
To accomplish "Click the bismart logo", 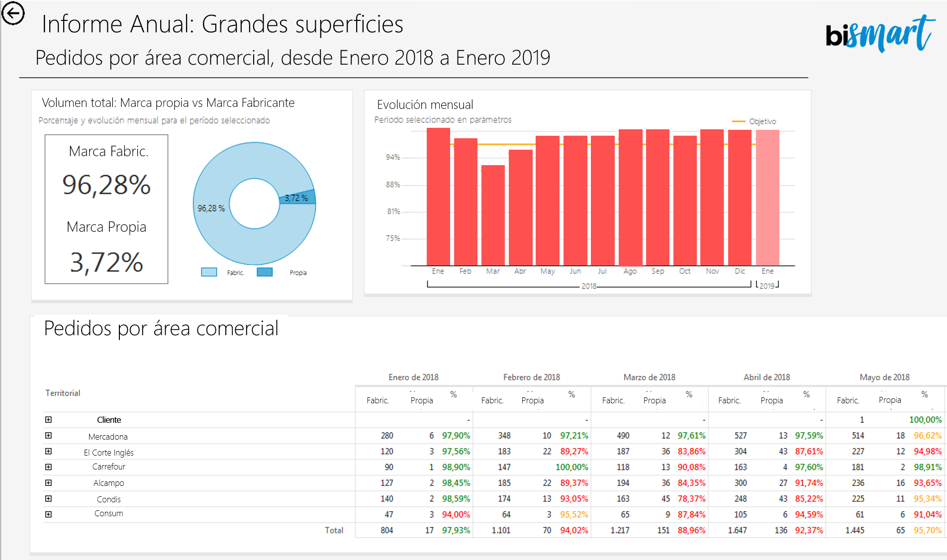I will (x=879, y=34).
